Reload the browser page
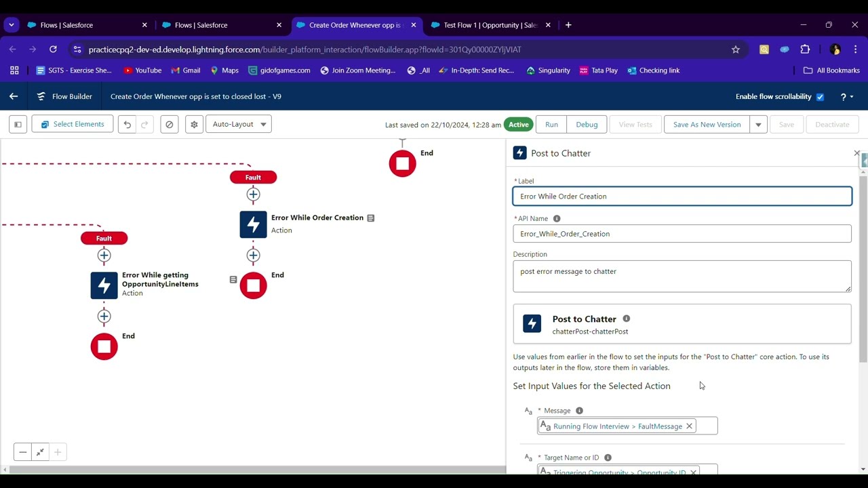The height and width of the screenshot is (488, 868). (x=53, y=49)
